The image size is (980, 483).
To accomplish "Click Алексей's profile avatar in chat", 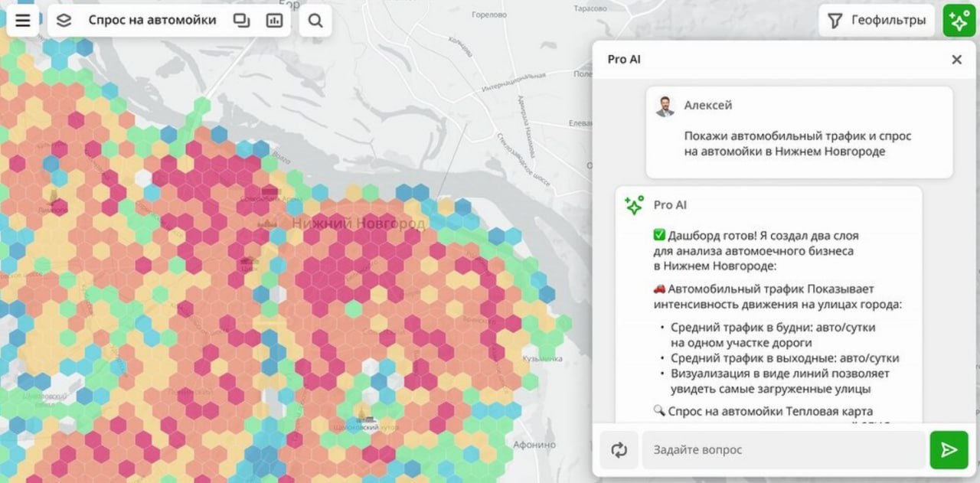I will pyautogui.click(x=665, y=106).
